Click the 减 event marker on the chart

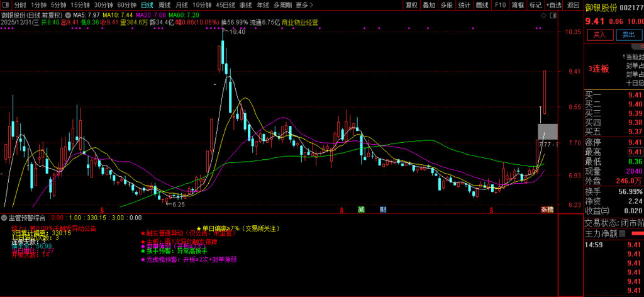(x=361, y=209)
